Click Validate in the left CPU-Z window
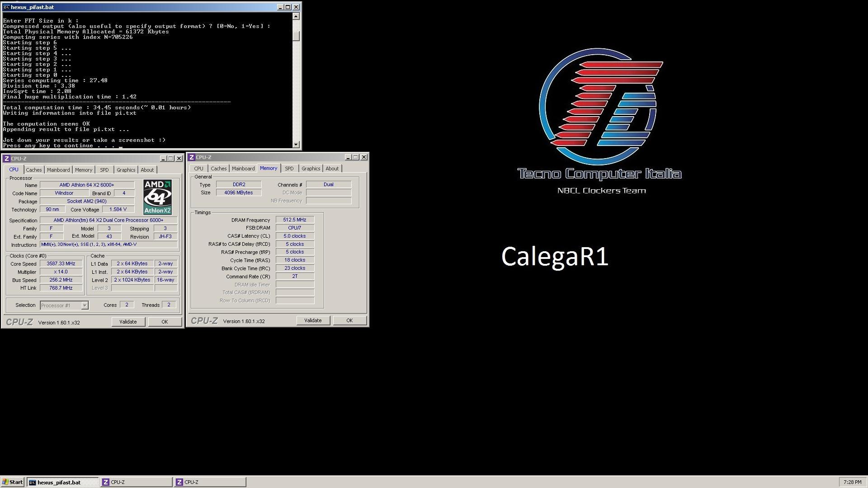 128,322
